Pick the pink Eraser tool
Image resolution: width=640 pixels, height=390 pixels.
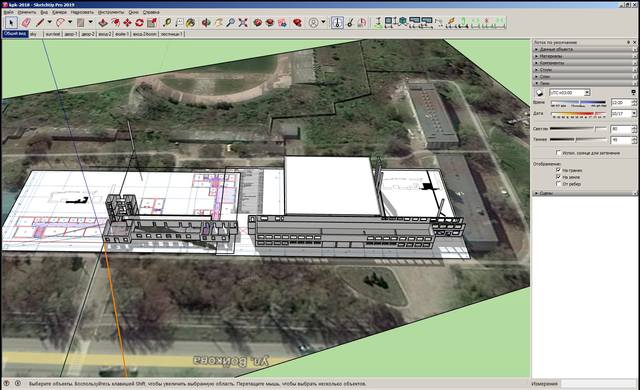point(26,22)
